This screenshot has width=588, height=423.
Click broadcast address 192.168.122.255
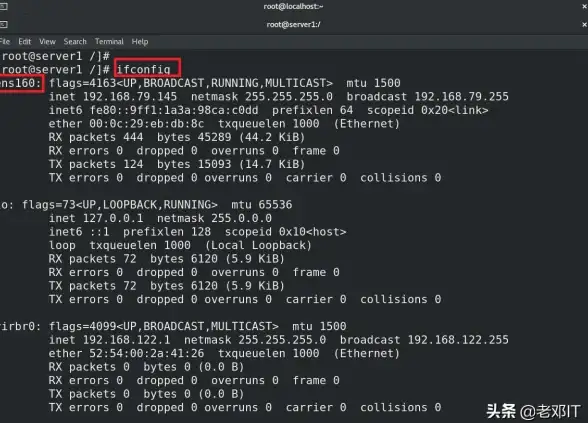pyautogui.click(x=458, y=340)
